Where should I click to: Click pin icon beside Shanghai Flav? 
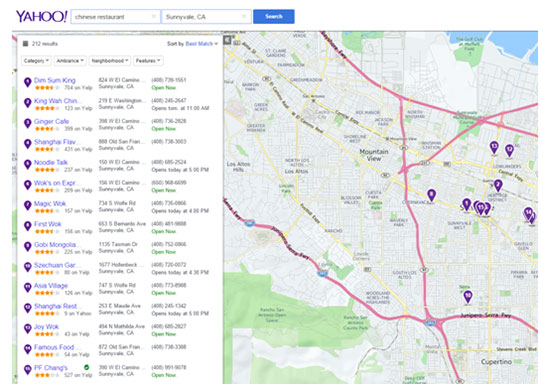(x=28, y=144)
